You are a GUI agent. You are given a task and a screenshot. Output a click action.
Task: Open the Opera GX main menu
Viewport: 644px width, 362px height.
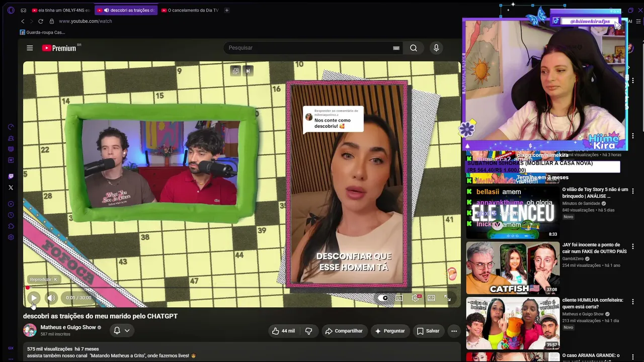(x=11, y=10)
